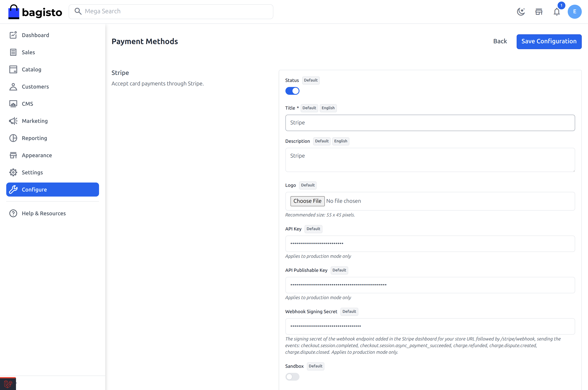Click the Customers person icon

[13, 87]
